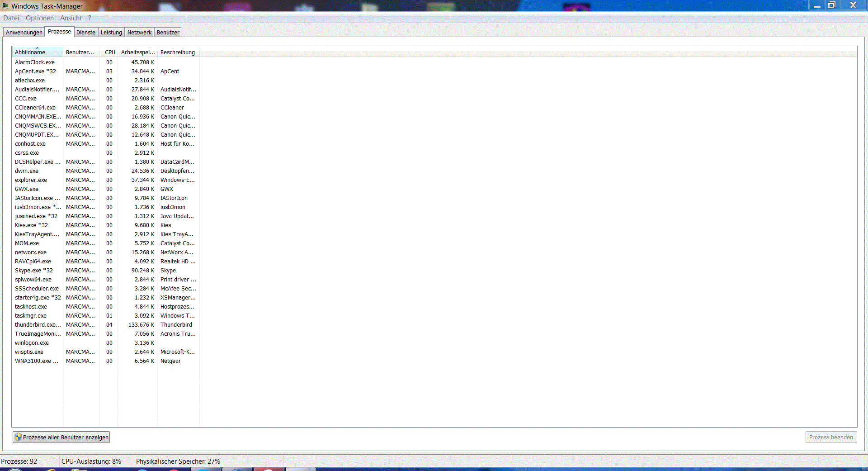Open the Optionen menu
This screenshot has height=471, width=868.
click(40, 18)
